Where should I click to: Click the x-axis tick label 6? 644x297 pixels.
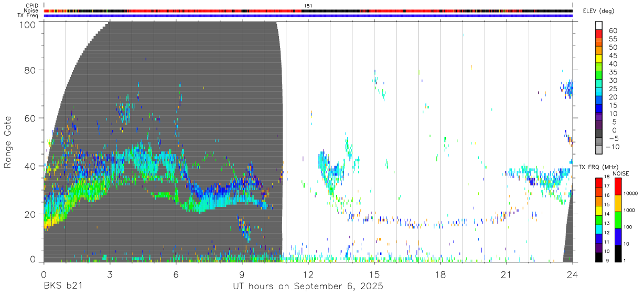point(176,274)
